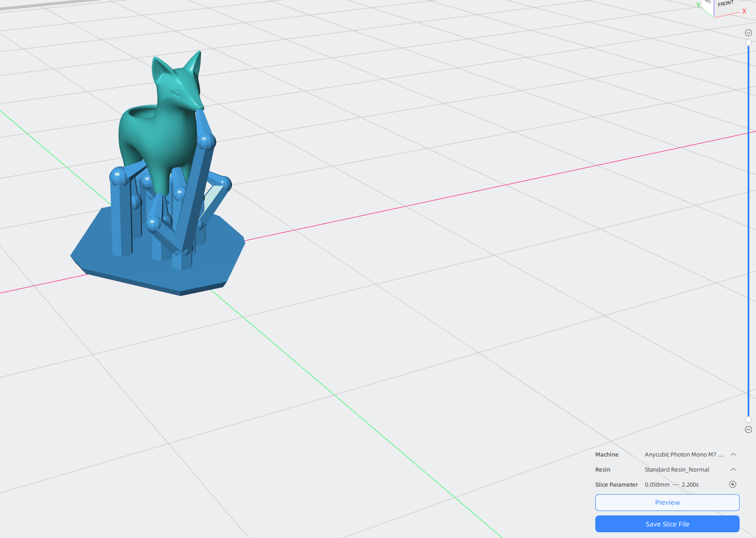Image resolution: width=756 pixels, height=538 pixels.
Task: Open slice parameter settings hexagon icon
Action: [732, 484]
